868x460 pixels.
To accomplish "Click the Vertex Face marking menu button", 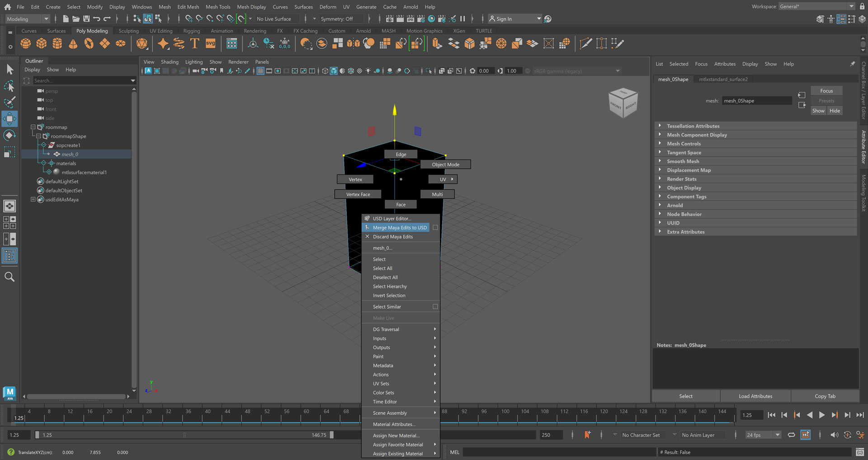I will pyautogui.click(x=358, y=194).
